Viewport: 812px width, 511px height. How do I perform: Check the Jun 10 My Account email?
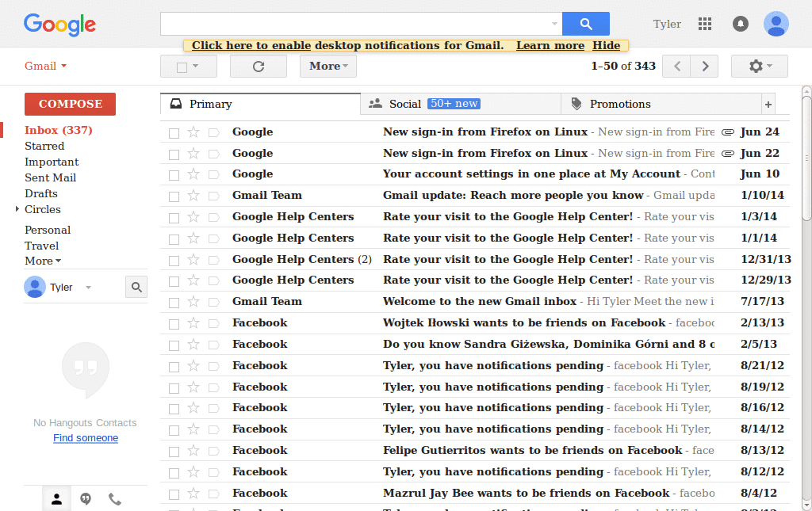pyautogui.click(x=174, y=175)
